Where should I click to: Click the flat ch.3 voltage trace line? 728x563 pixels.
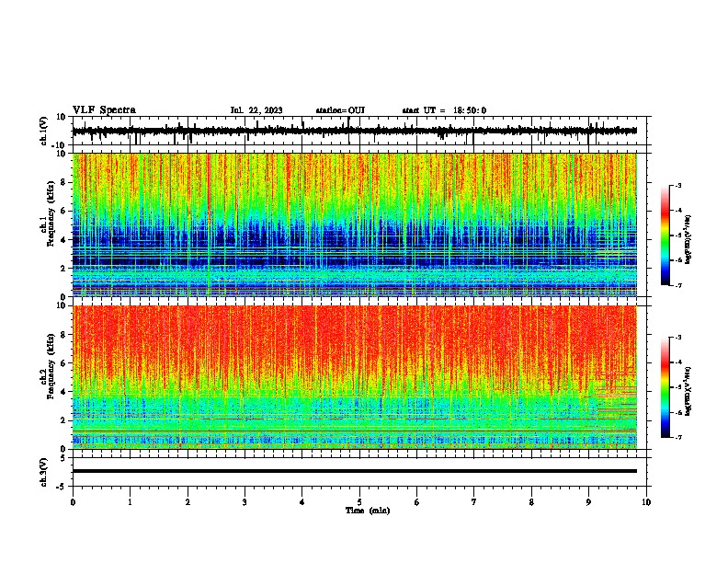[x=355, y=471]
